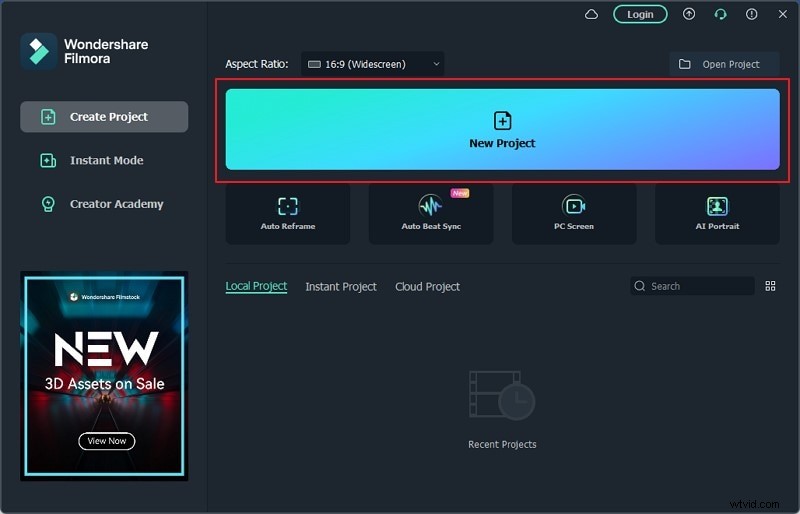
Task: Click the project Search field
Action: [x=698, y=286]
